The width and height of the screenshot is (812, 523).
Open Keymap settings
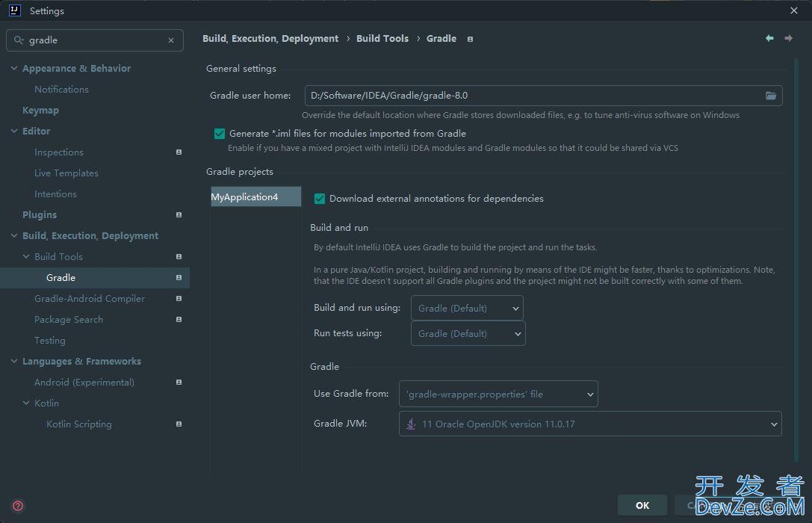click(x=40, y=111)
